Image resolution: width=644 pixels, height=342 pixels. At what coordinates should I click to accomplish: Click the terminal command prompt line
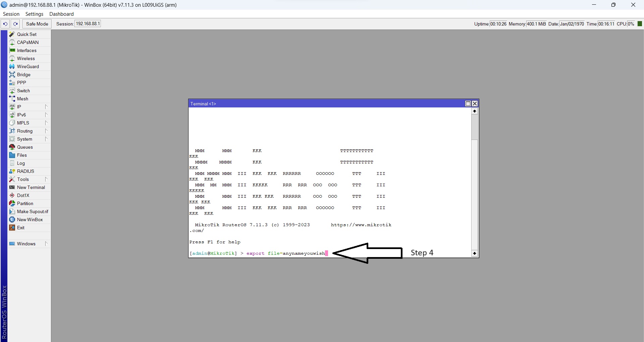tap(258, 253)
